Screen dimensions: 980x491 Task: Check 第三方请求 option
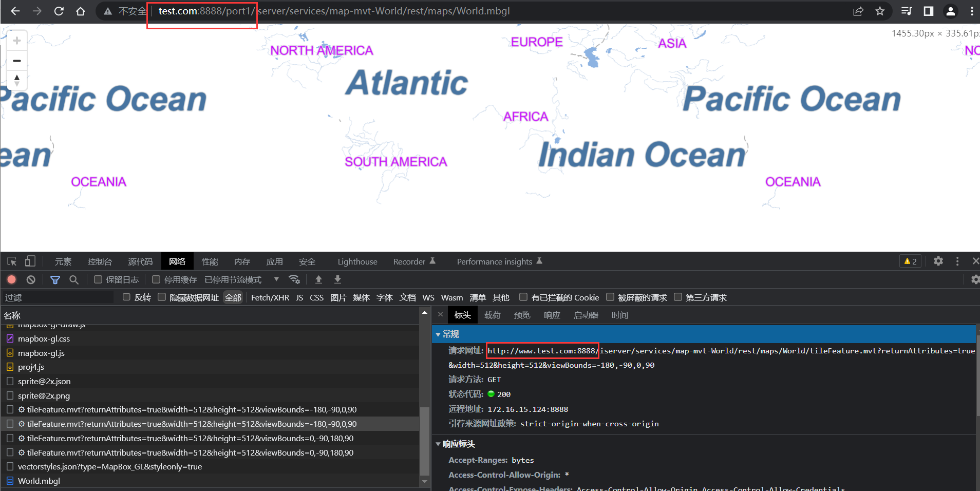(678, 297)
